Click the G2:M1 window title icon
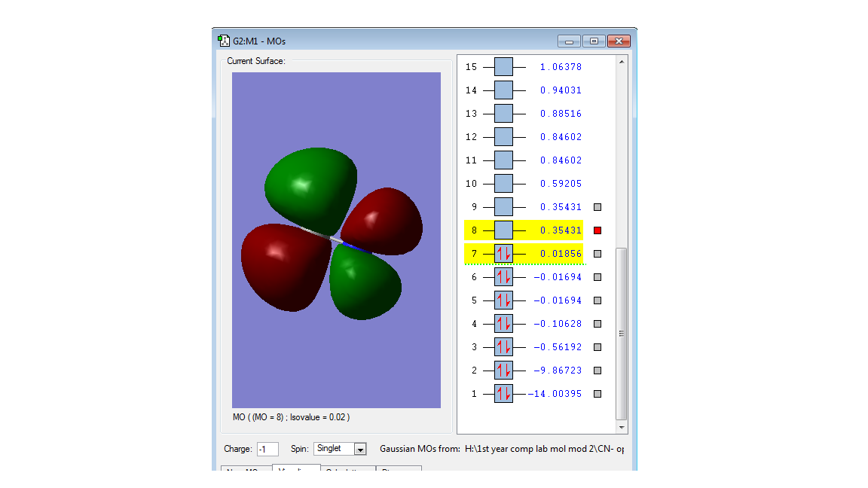Screen dimensions: 868x488 click(x=224, y=41)
